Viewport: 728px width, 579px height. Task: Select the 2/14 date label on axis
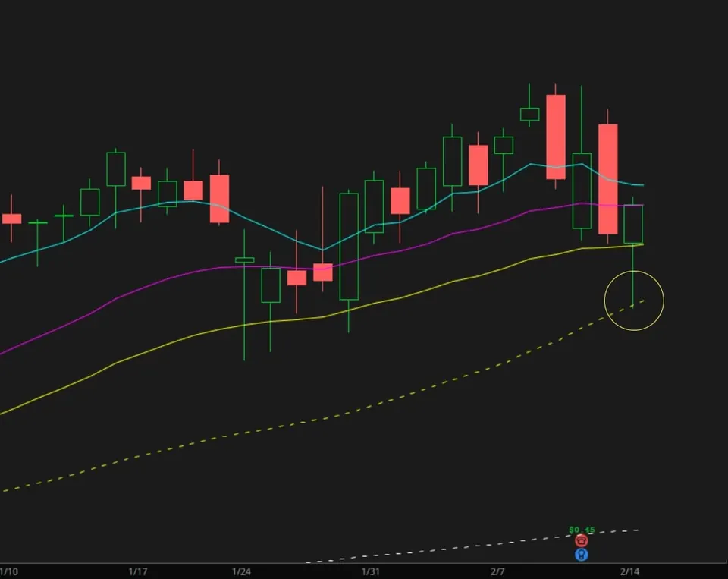click(629, 571)
